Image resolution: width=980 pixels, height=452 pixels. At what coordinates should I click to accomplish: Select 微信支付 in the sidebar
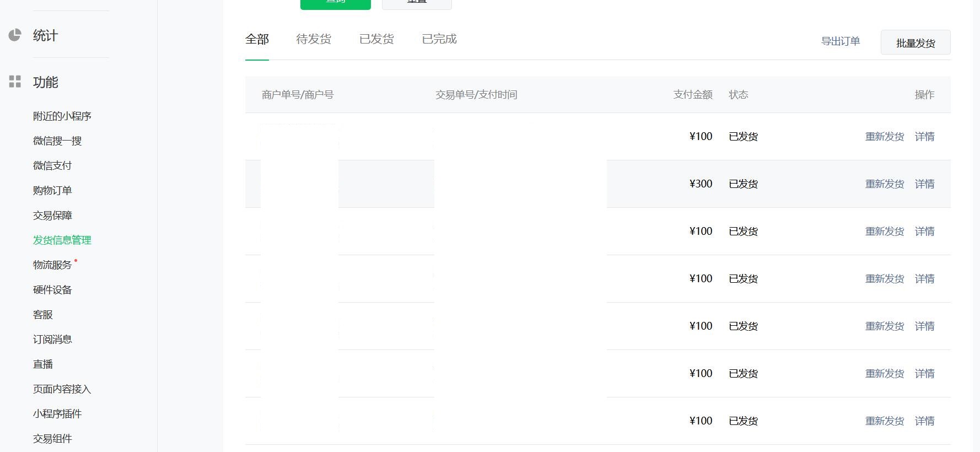(x=52, y=166)
